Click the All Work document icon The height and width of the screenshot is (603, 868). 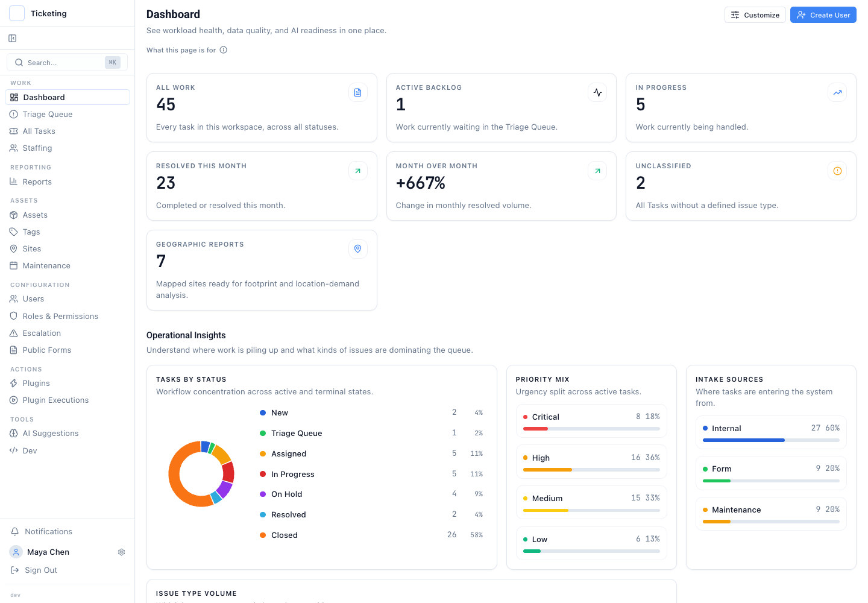click(x=357, y=92)
